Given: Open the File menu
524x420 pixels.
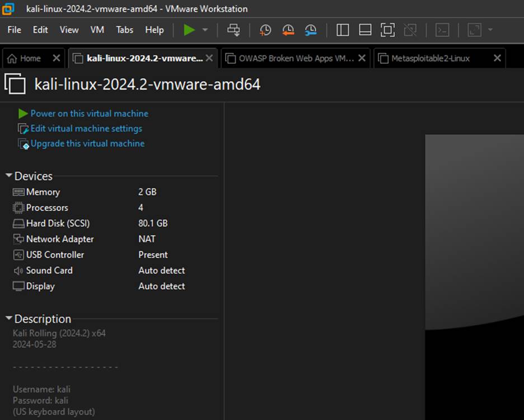Looking at the screenshot, I should (14, 30).
